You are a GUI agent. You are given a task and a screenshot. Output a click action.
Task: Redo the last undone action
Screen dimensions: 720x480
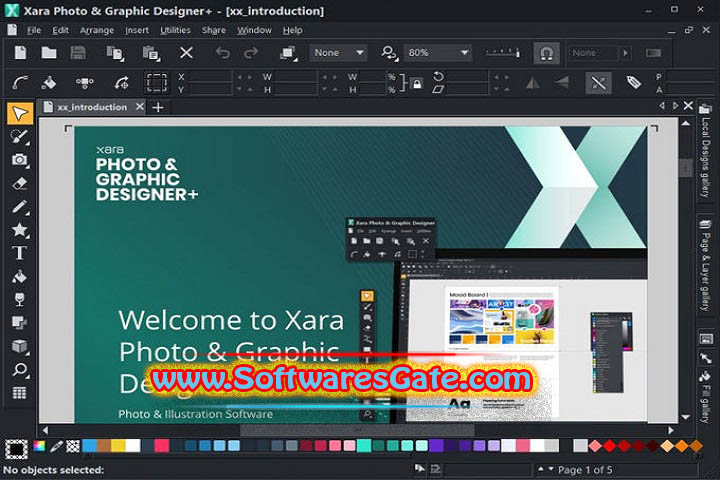click(251, 53)
